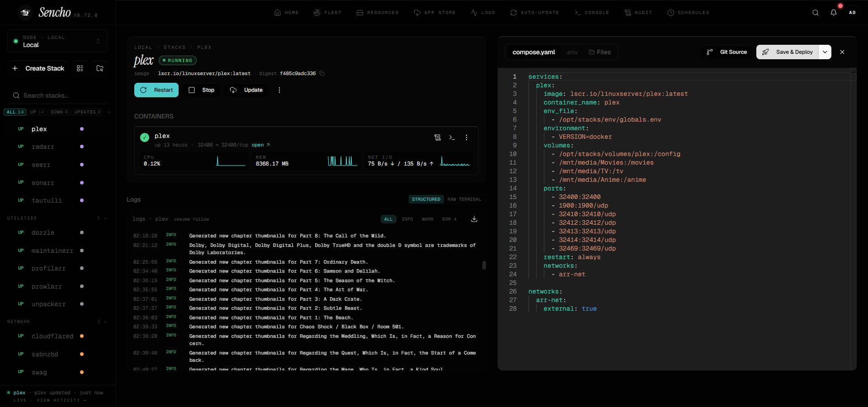Click the plex CPU usage sparkline
Viewport: 868px width, 407px height.
(231, 161)
